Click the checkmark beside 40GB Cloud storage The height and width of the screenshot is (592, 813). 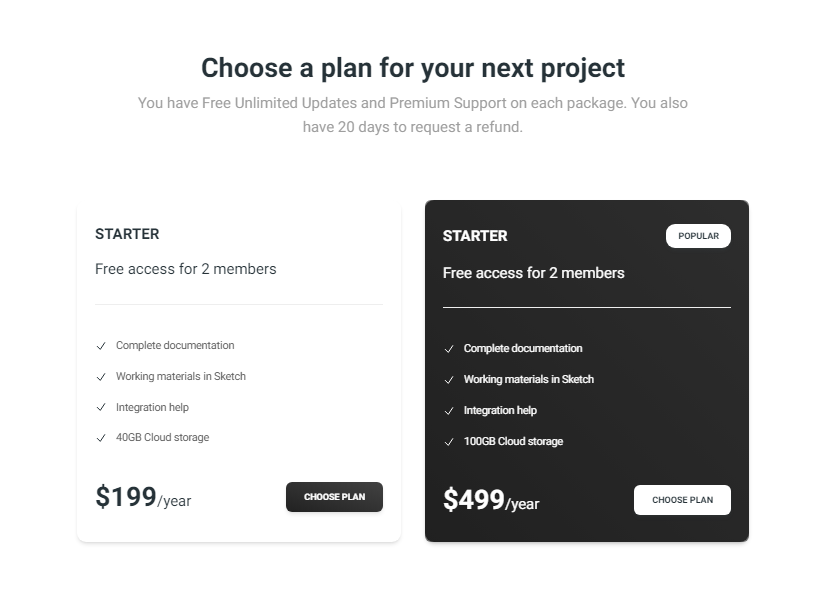[100, 437]
